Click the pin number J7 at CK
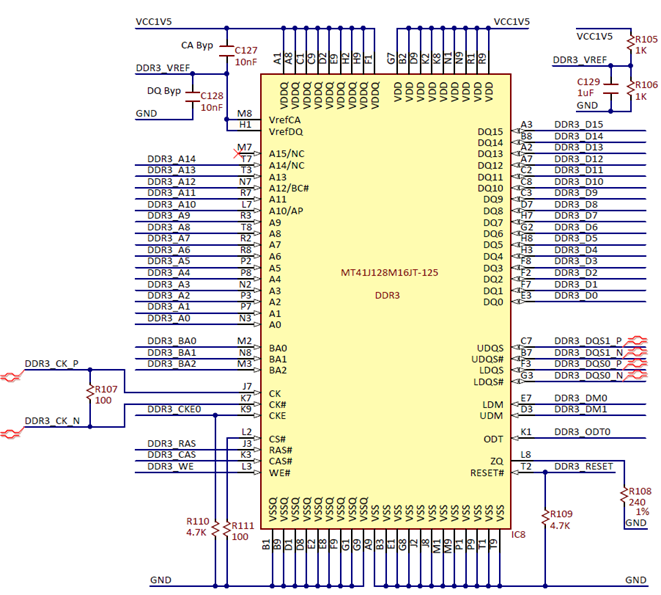The image size is (661, 595). tap(247, 386)
